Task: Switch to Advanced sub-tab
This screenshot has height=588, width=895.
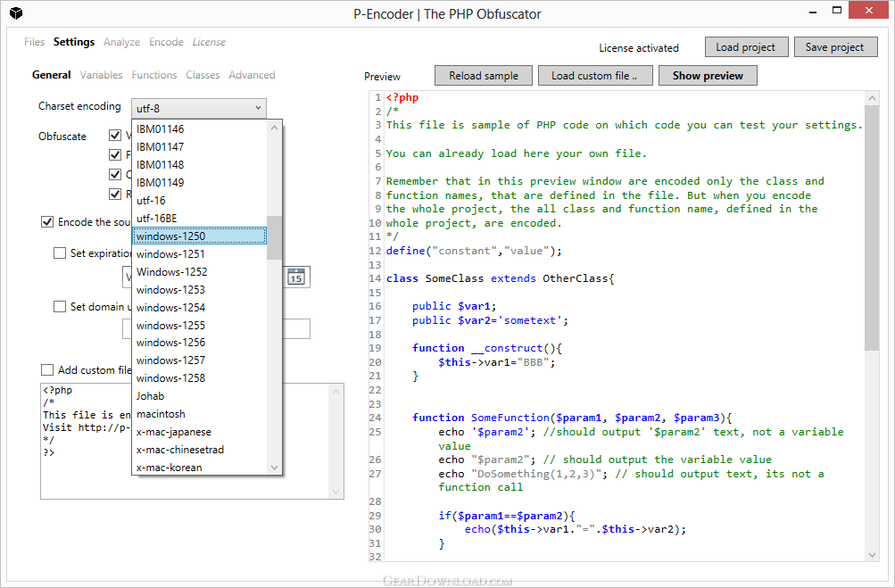Action: pos(252,75)
